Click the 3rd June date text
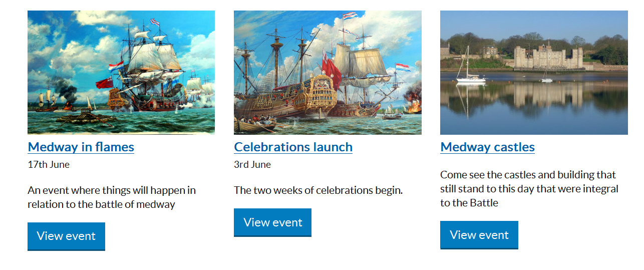Viewport: 644px width, 270px height. pyautogui.click(x=252, y=164)
